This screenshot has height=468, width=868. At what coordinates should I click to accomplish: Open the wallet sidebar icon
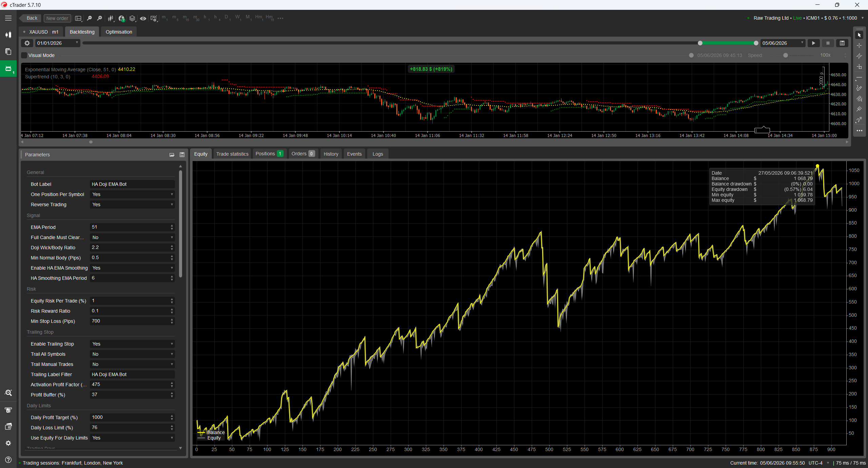pyautogui.click(x=8, y=427)
